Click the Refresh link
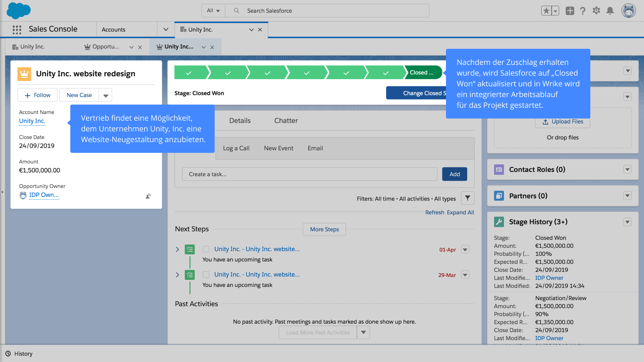 point(435,212)
